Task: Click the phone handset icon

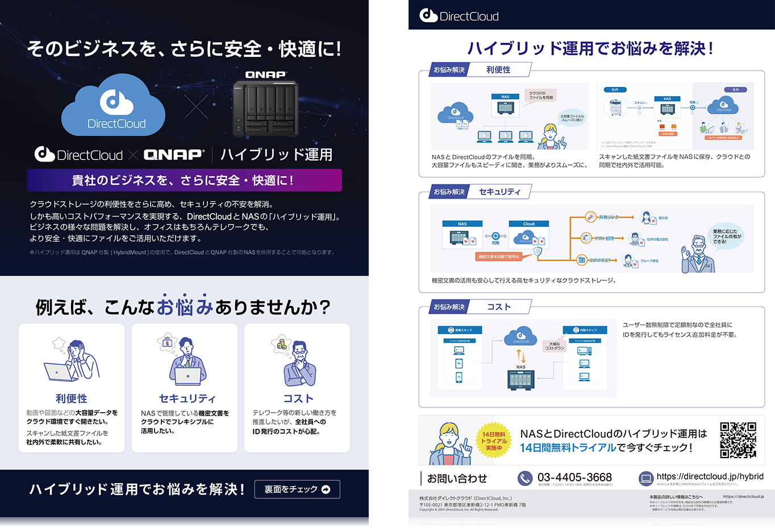Action: point(525,478)
